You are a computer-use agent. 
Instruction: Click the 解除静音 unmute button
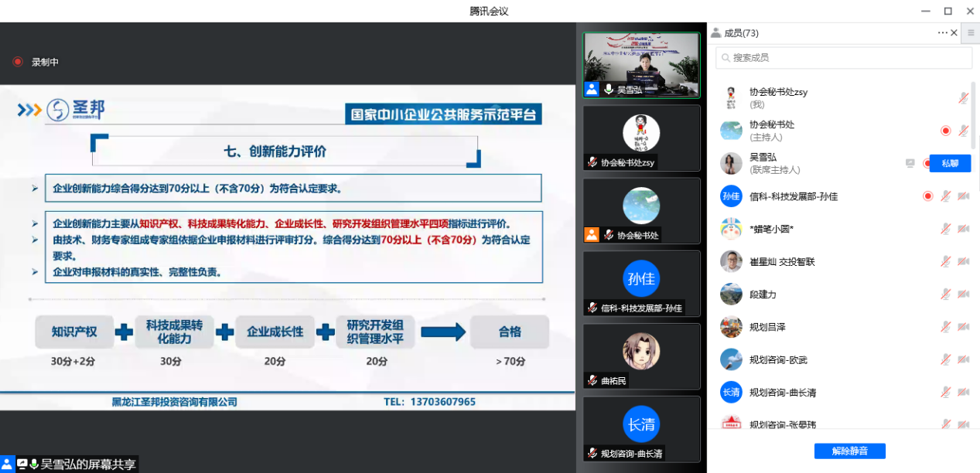pyautogui.click(x=849, y=451)
